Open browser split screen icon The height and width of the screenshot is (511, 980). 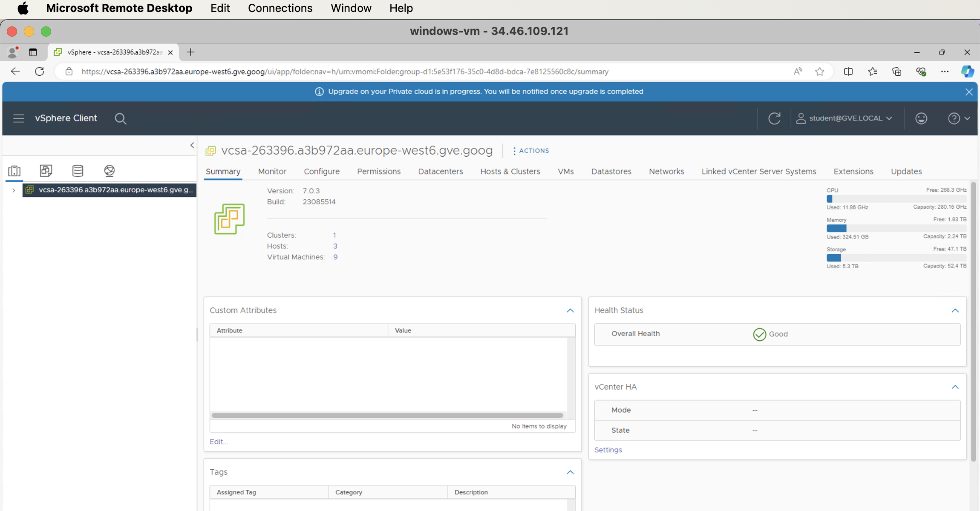point(848,72)
